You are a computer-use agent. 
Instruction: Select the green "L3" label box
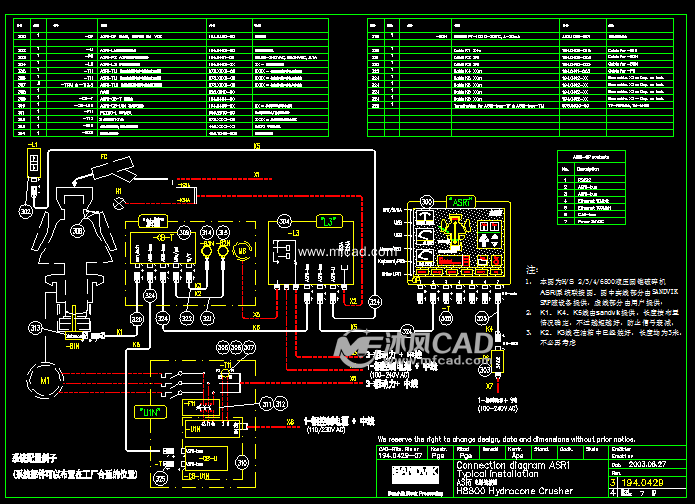[x=329, y=221]
